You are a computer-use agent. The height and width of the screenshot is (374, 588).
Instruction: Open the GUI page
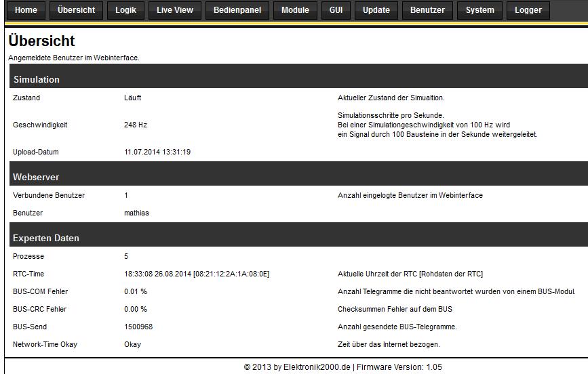coord(336,10)
